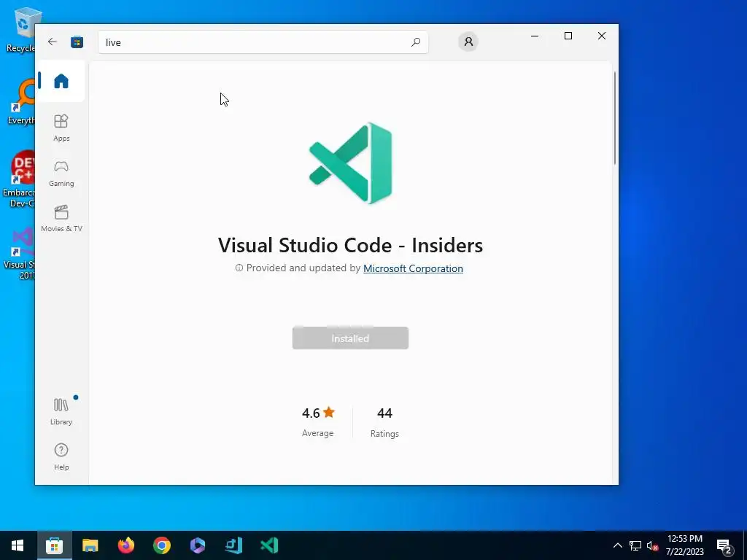This screenshot has height=560, width=747.
Task: Minimize the Microsoft Store window
Action: [x=535, y=36]
